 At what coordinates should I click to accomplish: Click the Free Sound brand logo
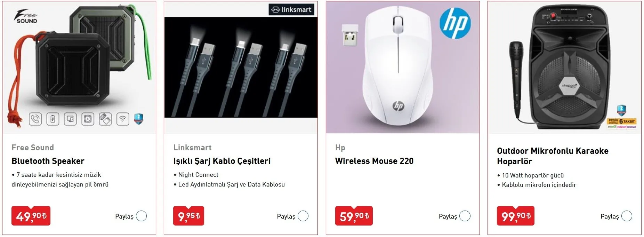26,17
